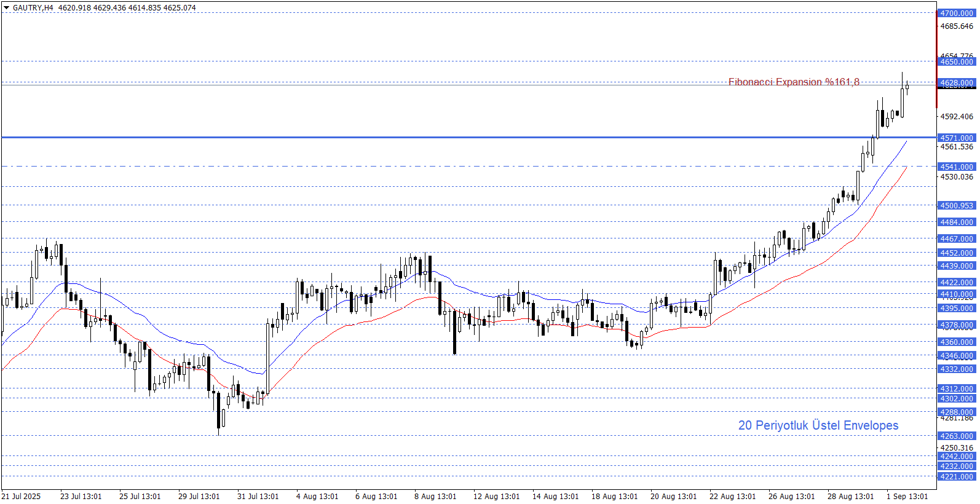The image size is (980, 504).
Task: Click the 12 Aug 13:01 time label
Action: click(497, 497)
